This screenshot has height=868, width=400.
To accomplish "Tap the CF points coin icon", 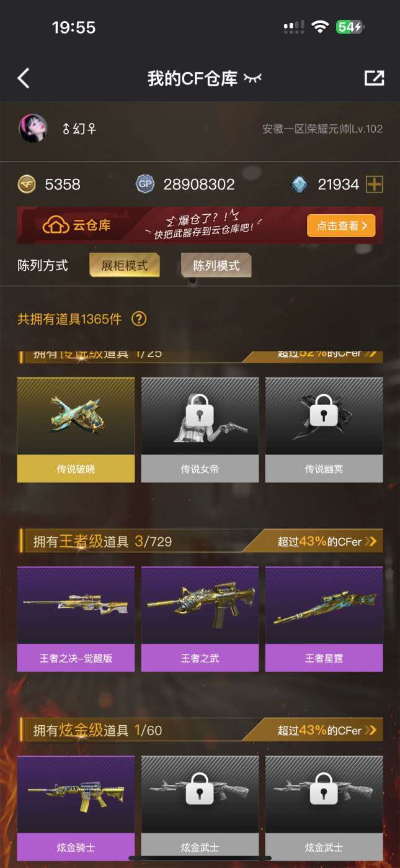I will 27,184.
